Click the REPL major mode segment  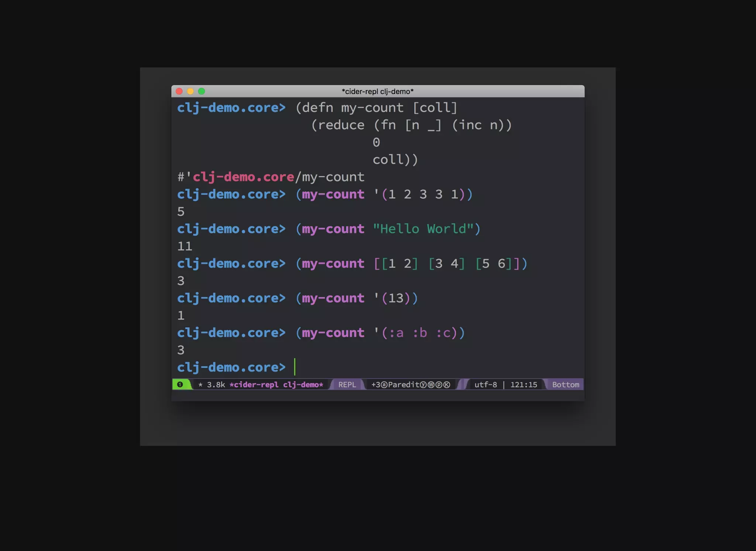tap(347, 385)
